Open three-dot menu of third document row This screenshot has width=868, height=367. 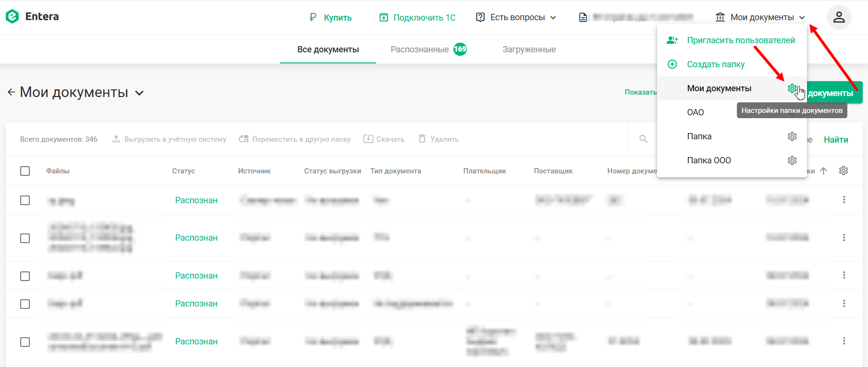pos(844,275)
